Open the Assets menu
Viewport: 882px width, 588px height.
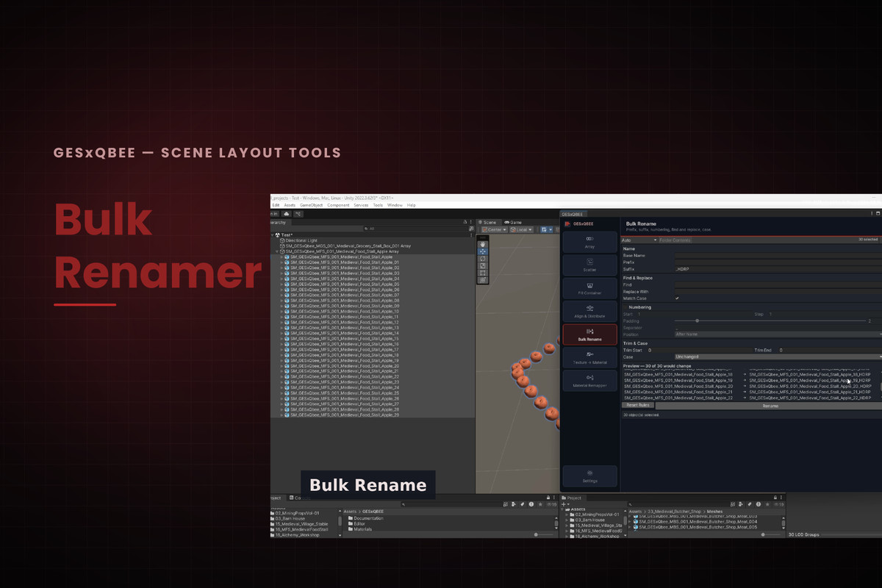pos(290,205)
